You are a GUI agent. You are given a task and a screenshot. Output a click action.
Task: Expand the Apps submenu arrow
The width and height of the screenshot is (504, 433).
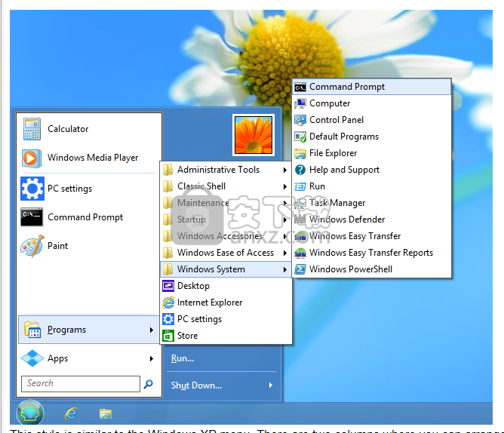tap(152, 359)
